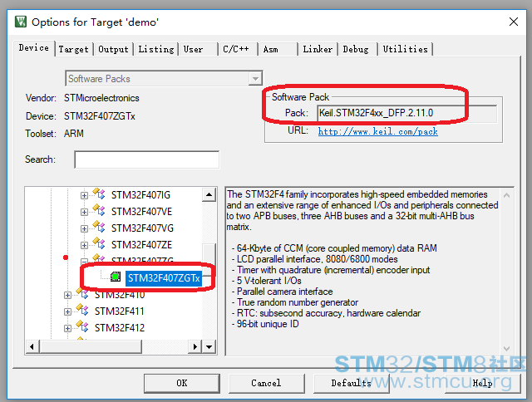The height and width of the screenshot is (402, 532).
Task: Click description pane scroll down arrow
Action: click(506, 349)
